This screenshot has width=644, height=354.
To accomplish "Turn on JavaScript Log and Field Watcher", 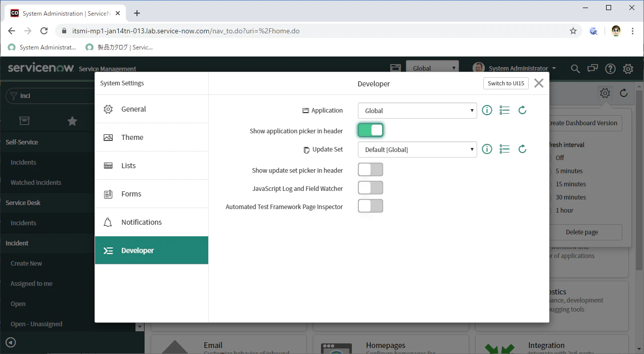I will pos(371,188).
